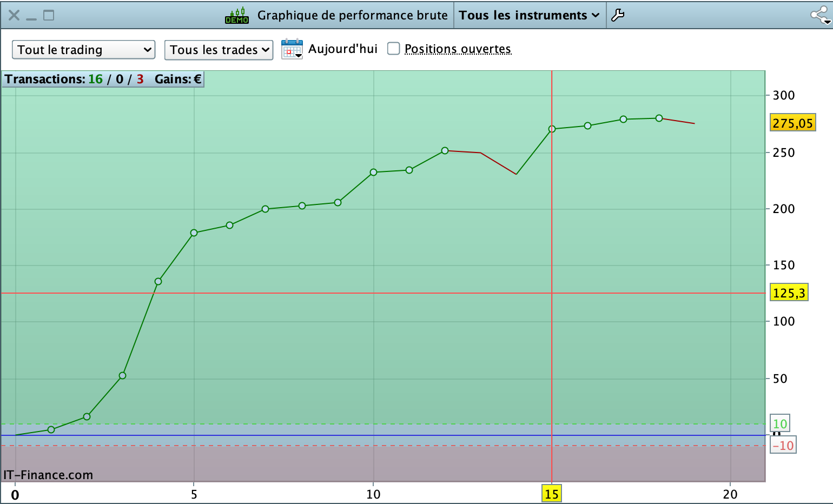The width and height of the screenshot is (833, 504).
Task: Click the trade 5 data point marker
Action: (x=194, y=233)
